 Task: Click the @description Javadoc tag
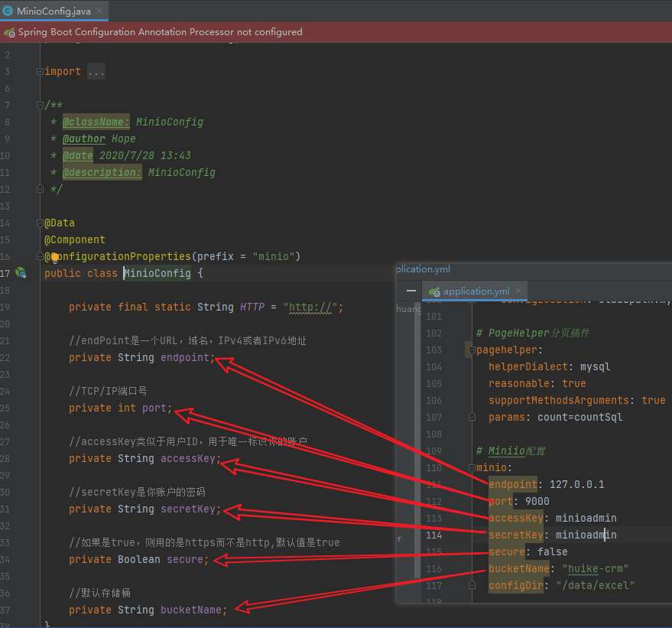point(102,172)
